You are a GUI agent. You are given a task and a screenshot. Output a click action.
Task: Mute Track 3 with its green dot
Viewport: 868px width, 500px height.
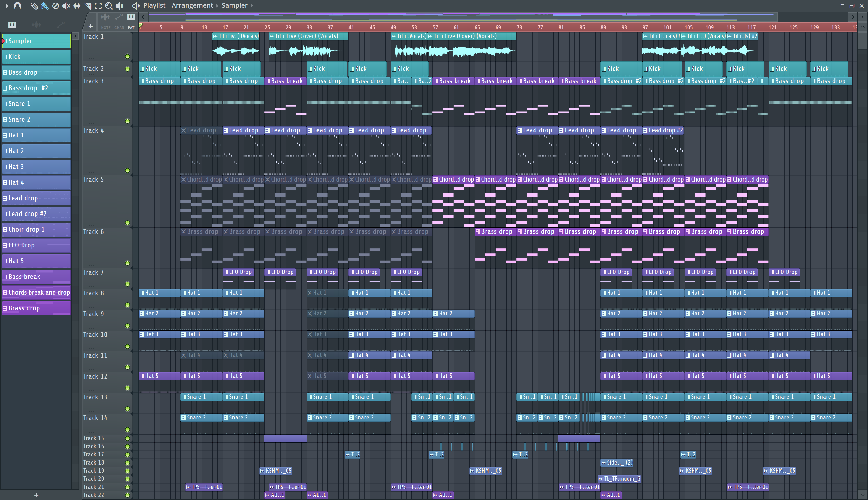coord(128,121)
